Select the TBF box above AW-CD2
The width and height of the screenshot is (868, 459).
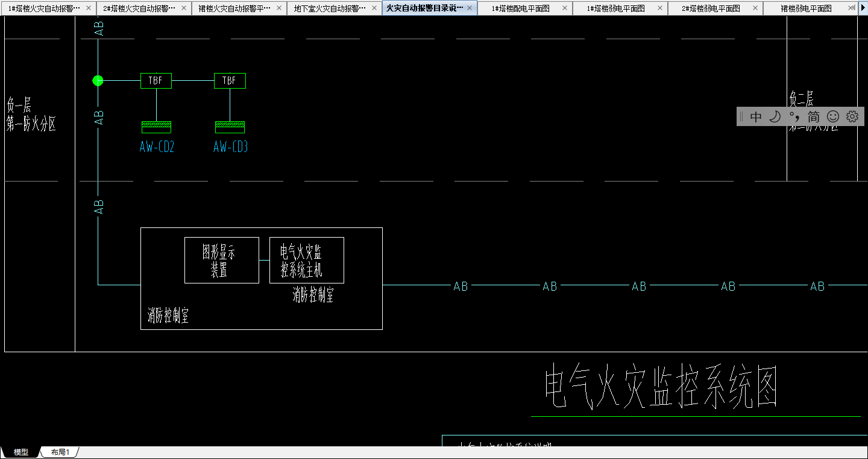point(156,81)
